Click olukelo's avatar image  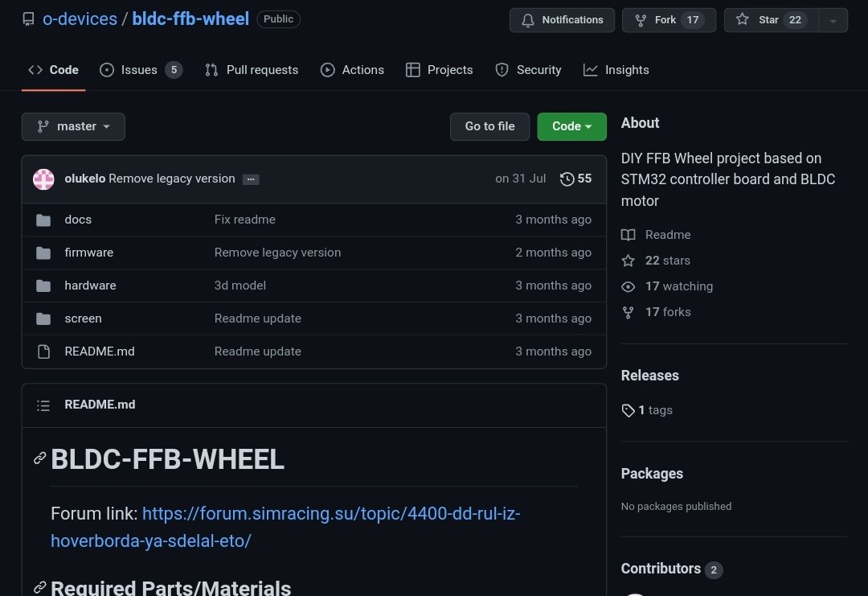coord(43,179)
